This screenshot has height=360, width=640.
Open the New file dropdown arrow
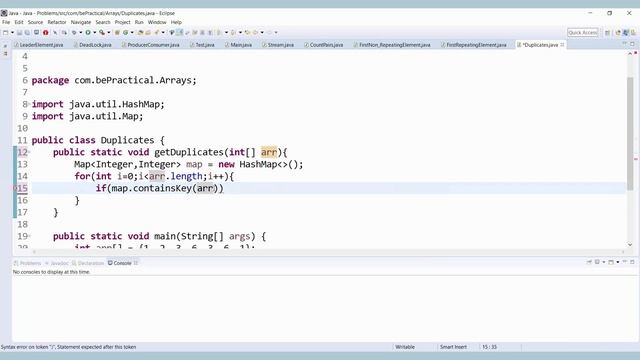(x=12, y=32)
